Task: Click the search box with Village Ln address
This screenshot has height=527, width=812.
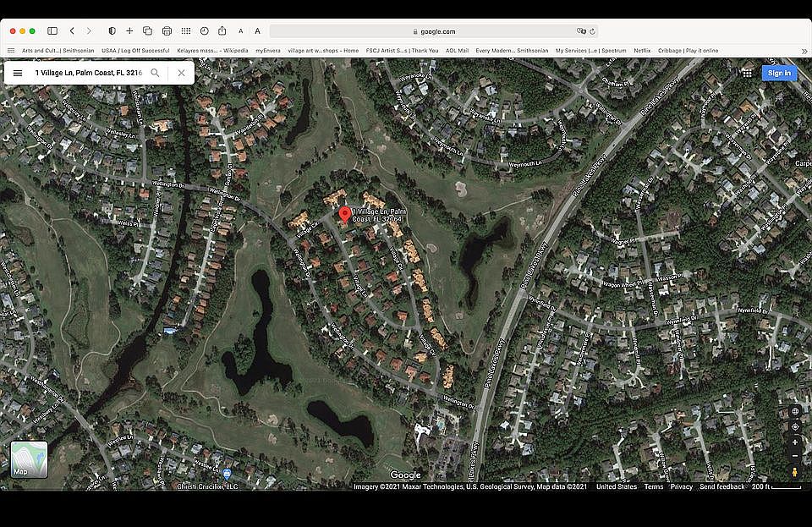Action: point(88,73)
